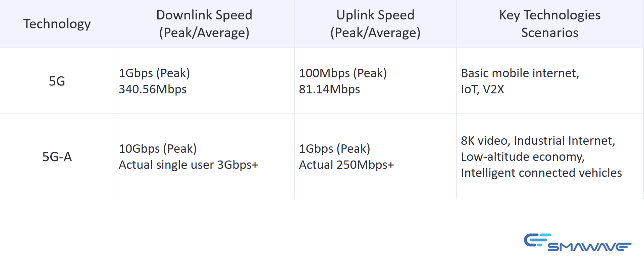
Task: Select Key Technologies Scenarios header
Action: coord(550,24)
